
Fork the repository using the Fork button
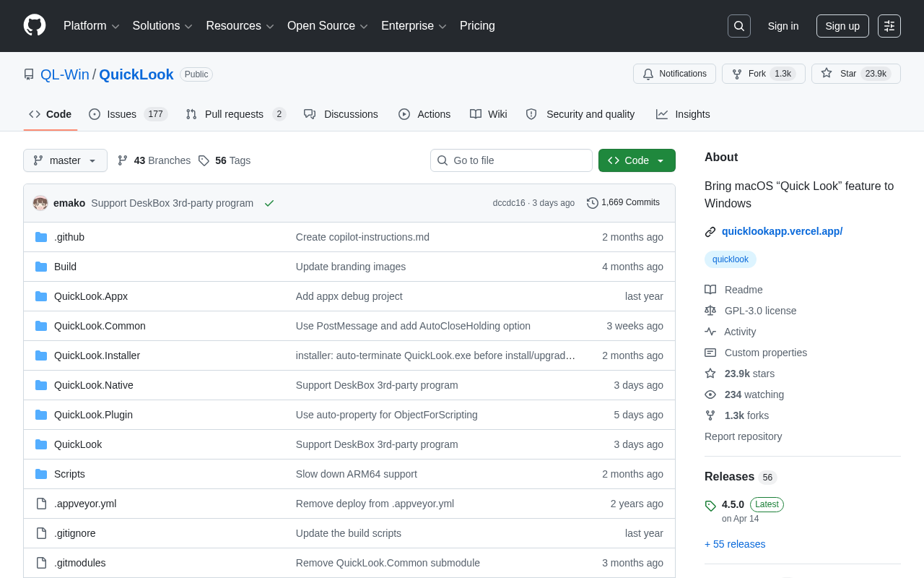[x=763, y=74]
